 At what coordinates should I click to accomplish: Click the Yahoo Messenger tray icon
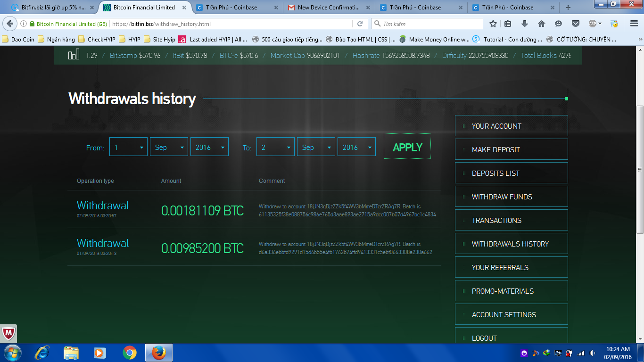pyautogui.click(x=524, y=353)
